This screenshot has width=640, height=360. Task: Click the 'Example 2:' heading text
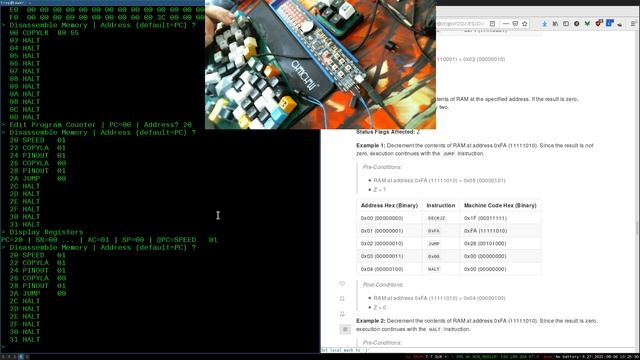click(x=370, y=321)
